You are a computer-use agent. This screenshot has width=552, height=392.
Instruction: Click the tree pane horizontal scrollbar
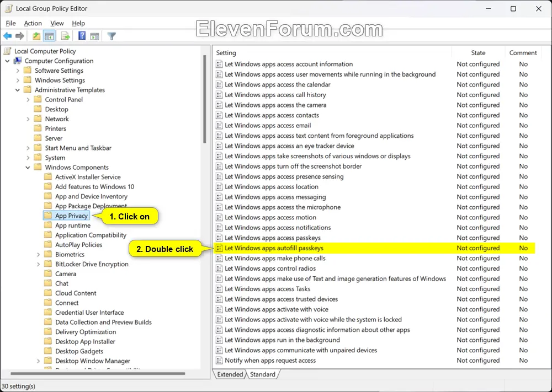98,373
